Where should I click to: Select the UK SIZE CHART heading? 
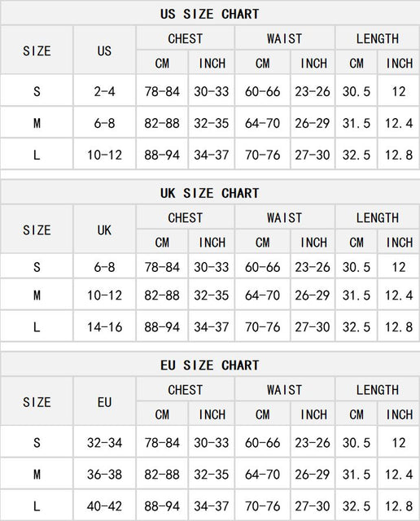pos(210,193)
